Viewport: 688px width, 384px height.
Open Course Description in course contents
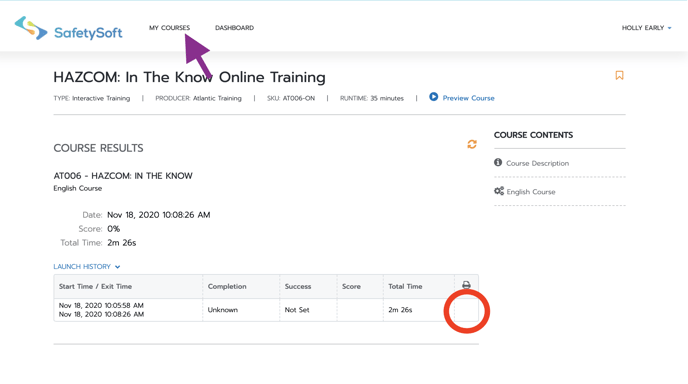coord(538,163)
